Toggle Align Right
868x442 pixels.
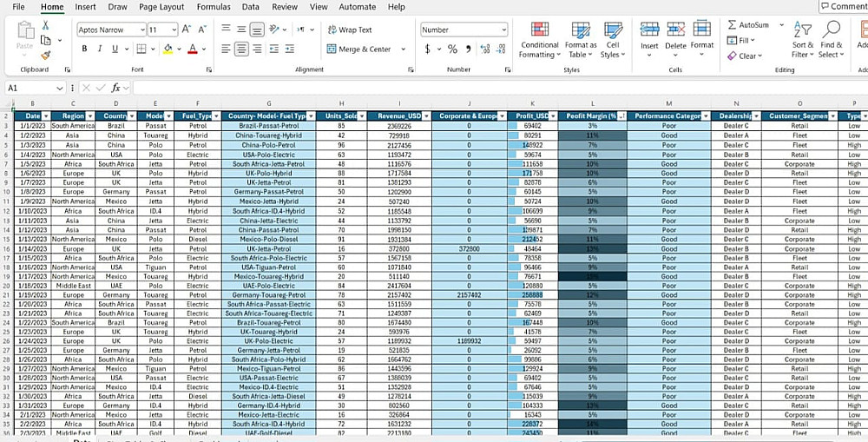point(257,49)
